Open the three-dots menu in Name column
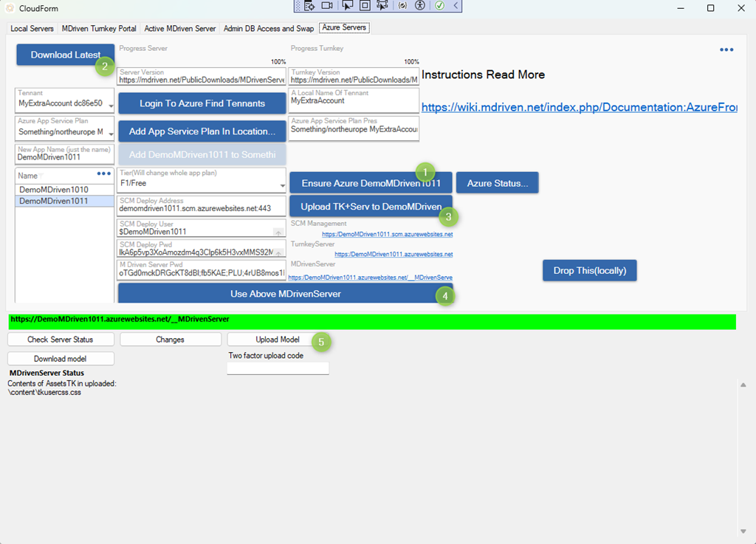Viewport: 756px width, 544px height. [x=103, y=173]
